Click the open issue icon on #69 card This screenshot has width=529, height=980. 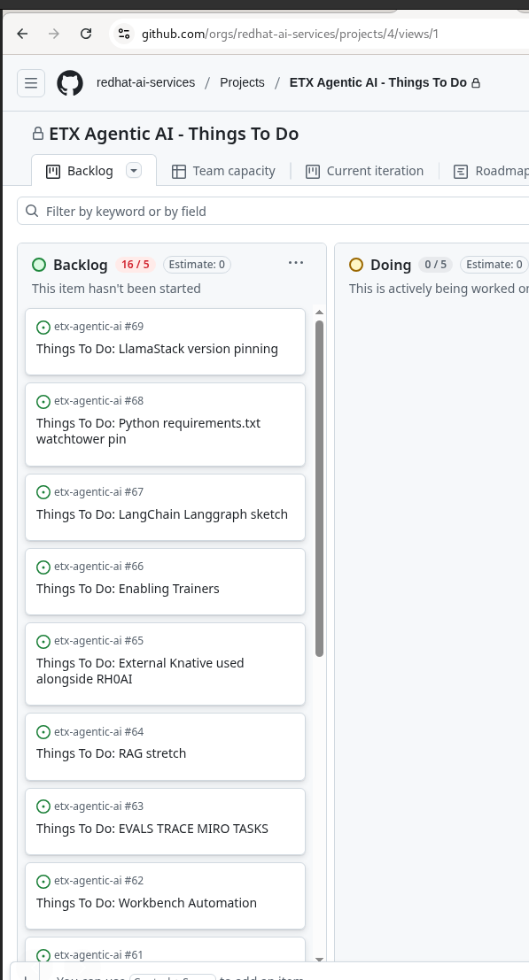(x=43, y=327)
